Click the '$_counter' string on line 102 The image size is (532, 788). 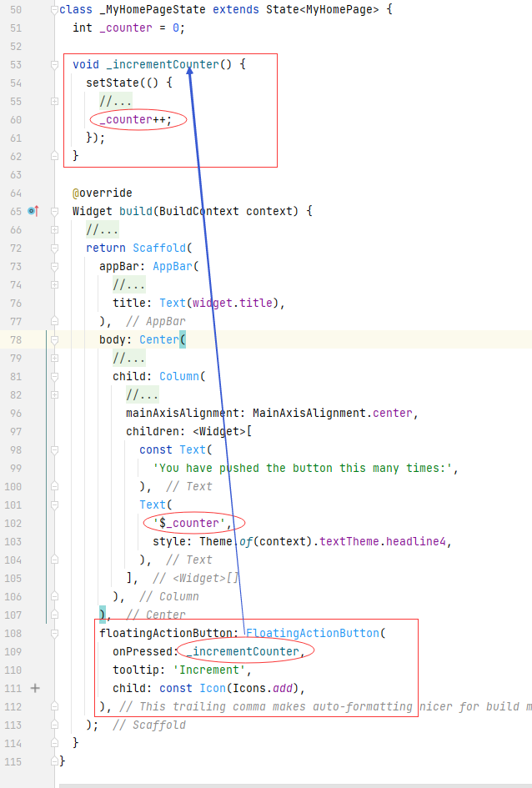(x=189, y=523)
